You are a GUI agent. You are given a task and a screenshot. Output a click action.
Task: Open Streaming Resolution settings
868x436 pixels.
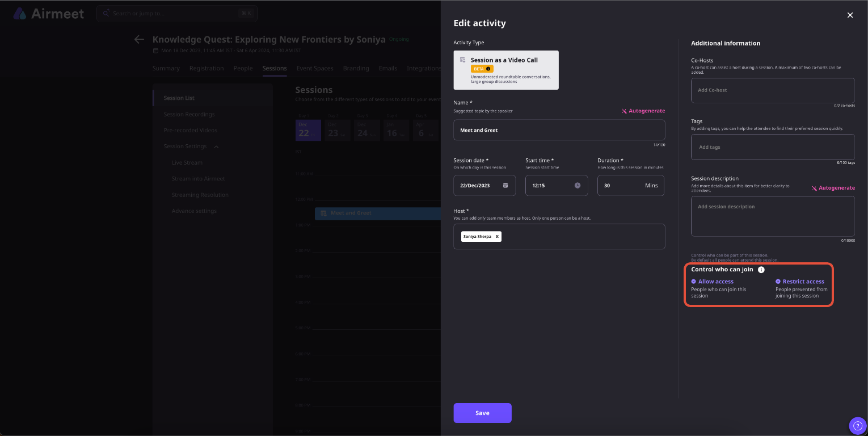pos(200,195)
